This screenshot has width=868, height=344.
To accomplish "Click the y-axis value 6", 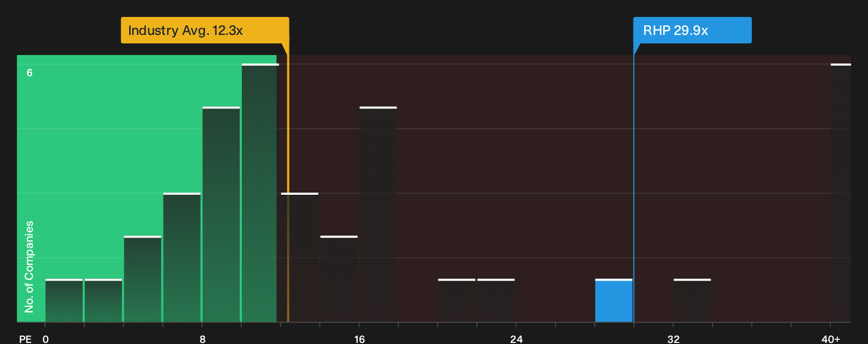I will pyautogui.click(x=30, y=73).
